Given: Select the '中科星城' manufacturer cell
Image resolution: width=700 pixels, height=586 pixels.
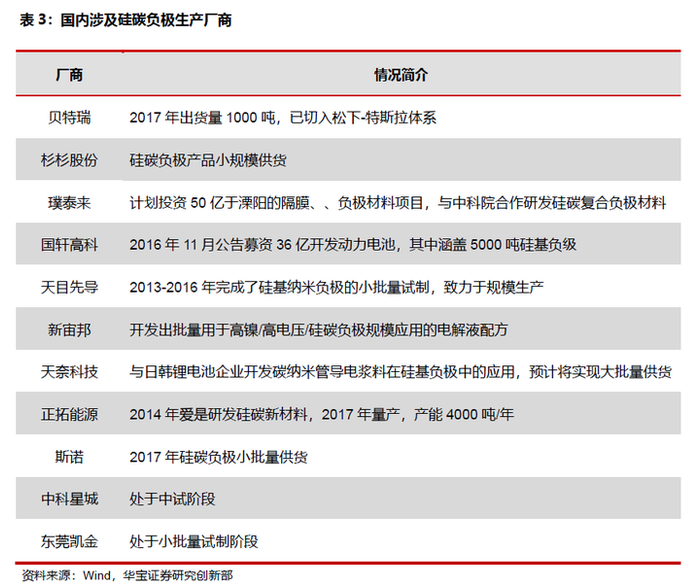Looking at the screenshot, I should [x=69, y=499].
